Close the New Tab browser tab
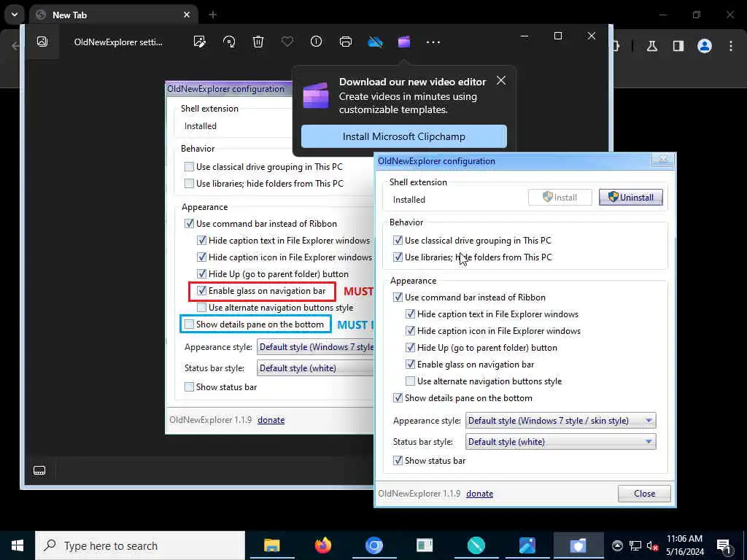This screenshot has height=560, width=747. (x=187, y=15)
